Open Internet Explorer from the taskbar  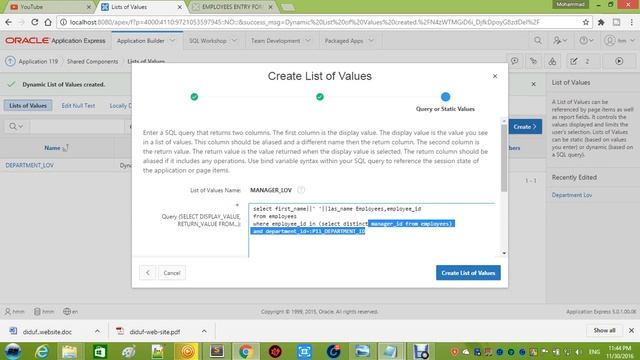(x=41, y=351)
